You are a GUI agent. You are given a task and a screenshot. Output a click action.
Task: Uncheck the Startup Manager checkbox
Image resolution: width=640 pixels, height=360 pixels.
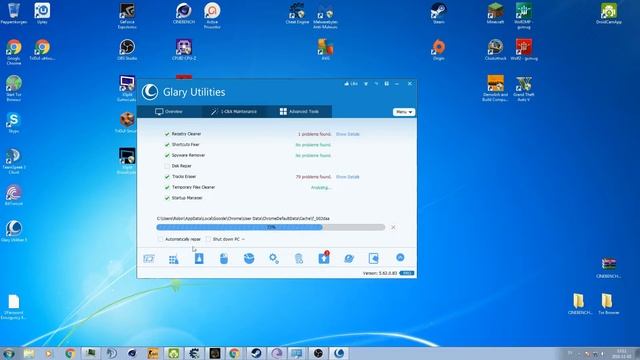pyautogui.click(x=167, y=198)
